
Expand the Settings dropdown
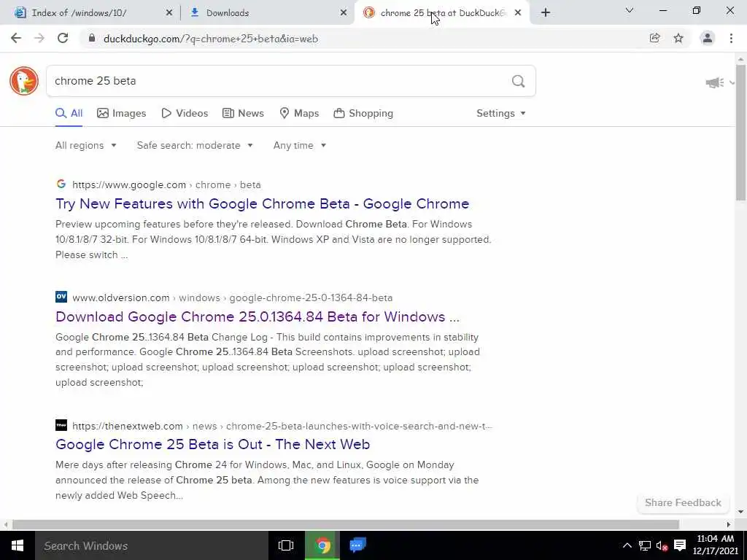click(501, 113)
